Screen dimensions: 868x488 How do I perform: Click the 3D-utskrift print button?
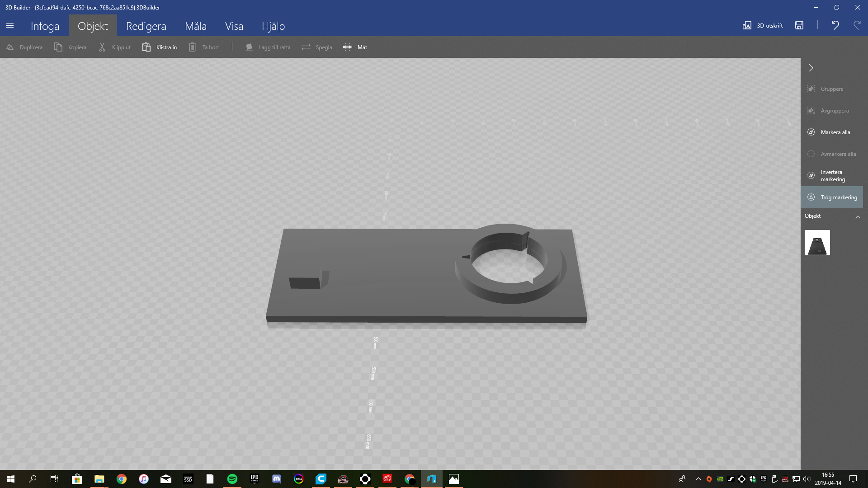pos(763,25)
